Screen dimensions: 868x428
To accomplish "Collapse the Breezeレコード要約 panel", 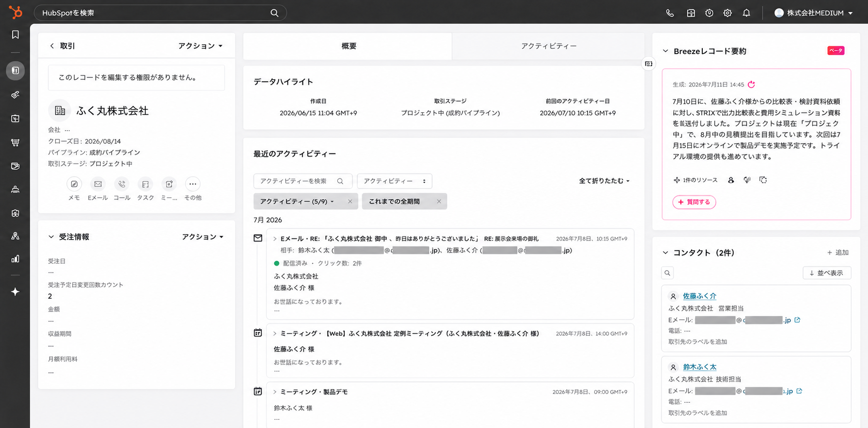I will point(665,51).
